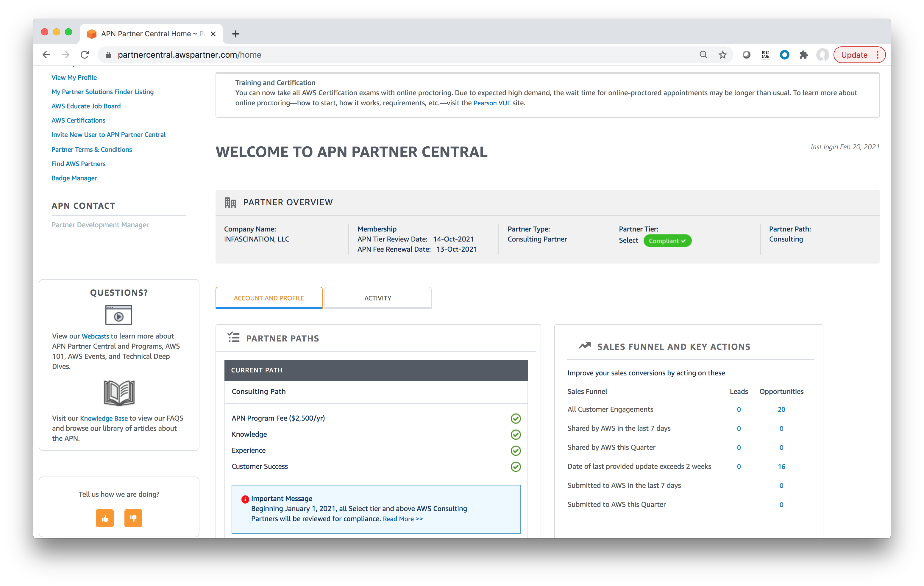Open the Badge Manager link
Viewport: 924px width, 586px height.
tap(74, 178)
